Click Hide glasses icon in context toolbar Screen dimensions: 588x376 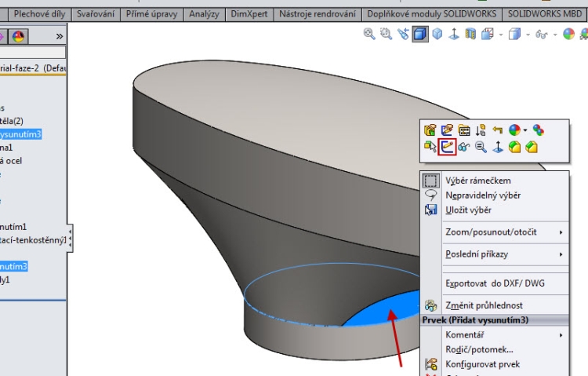(x=464, y=147)
